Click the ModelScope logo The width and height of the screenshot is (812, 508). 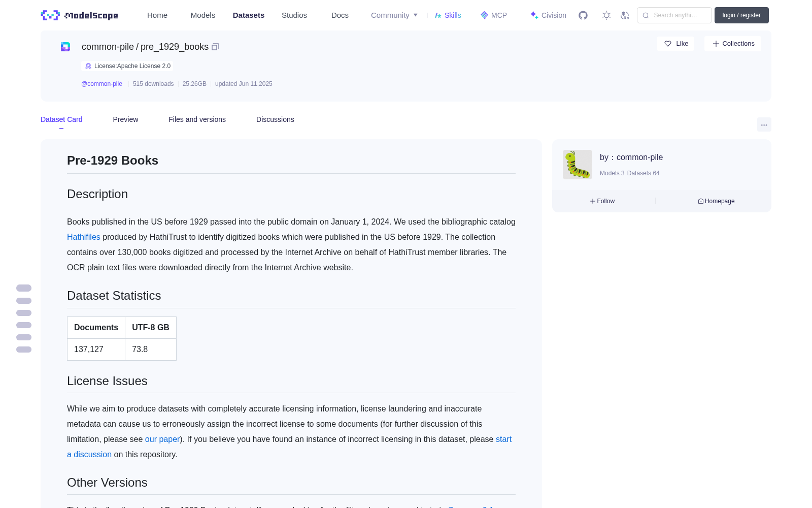coord(80,15)
